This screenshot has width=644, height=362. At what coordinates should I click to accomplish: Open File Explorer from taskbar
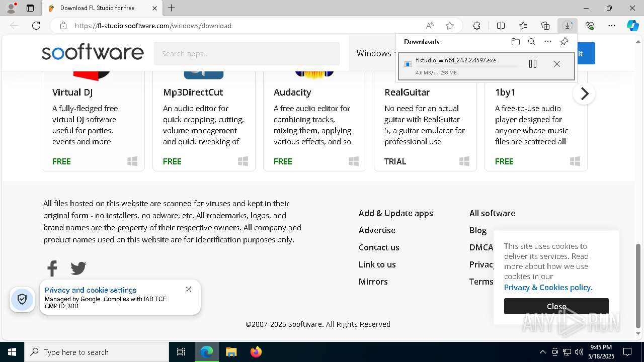[x=231, y=352]
